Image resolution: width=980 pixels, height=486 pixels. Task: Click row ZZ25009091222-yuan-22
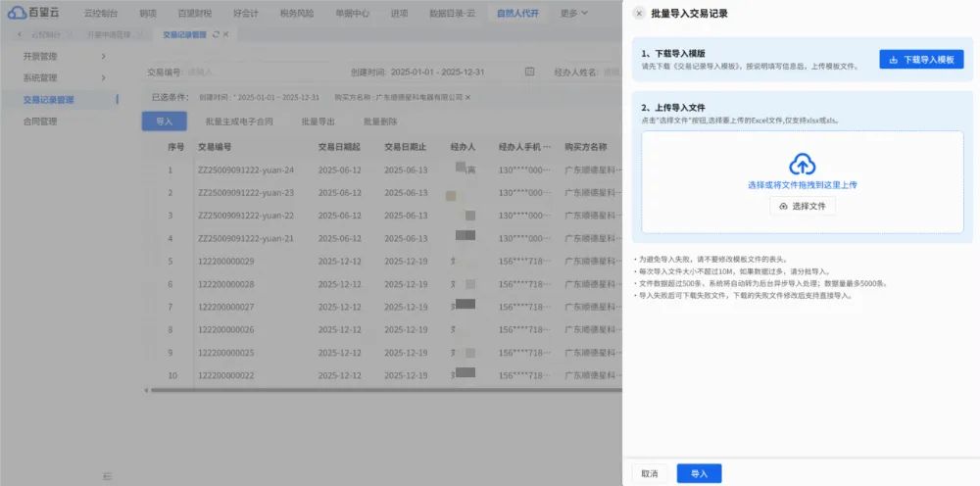pos(384,216)
